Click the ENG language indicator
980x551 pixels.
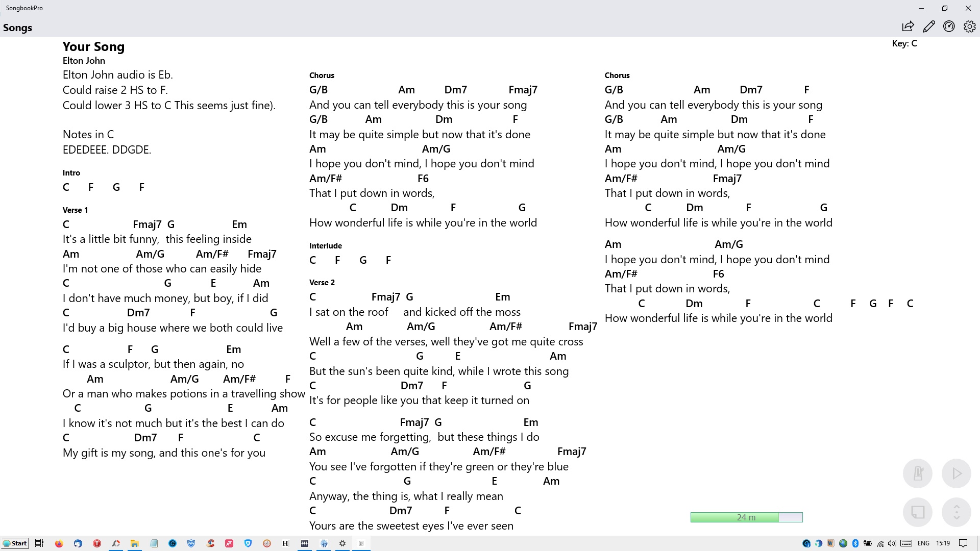coord(923,543)
